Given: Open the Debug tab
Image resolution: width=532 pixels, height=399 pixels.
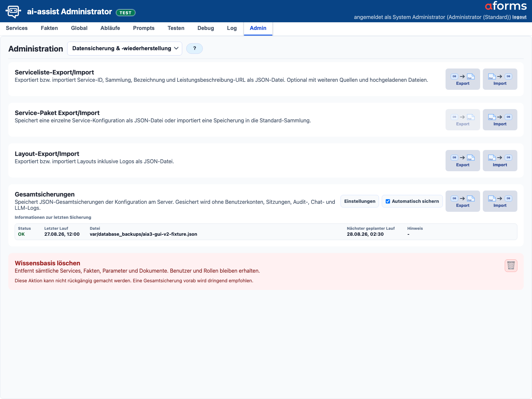Looking at the screenshot, I should [x=205, y=28].
